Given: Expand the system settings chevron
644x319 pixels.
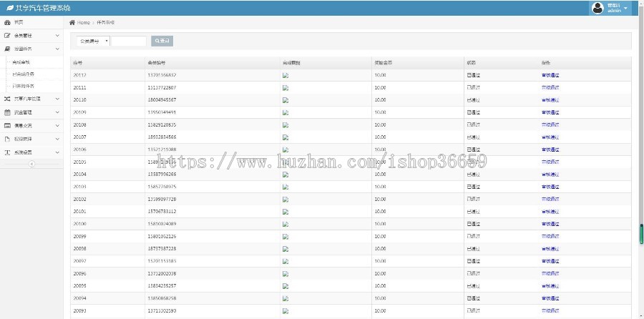Looking at the screenshot, I should coord(57,152).
